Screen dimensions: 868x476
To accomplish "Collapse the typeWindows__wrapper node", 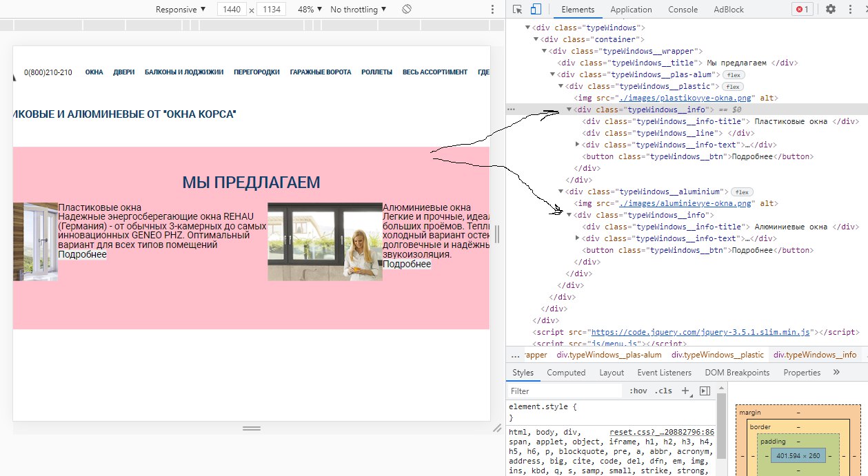I will pyautogui.click(x=545, y=51).
